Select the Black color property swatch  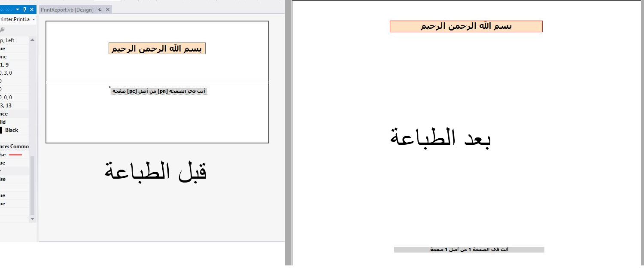2,130
